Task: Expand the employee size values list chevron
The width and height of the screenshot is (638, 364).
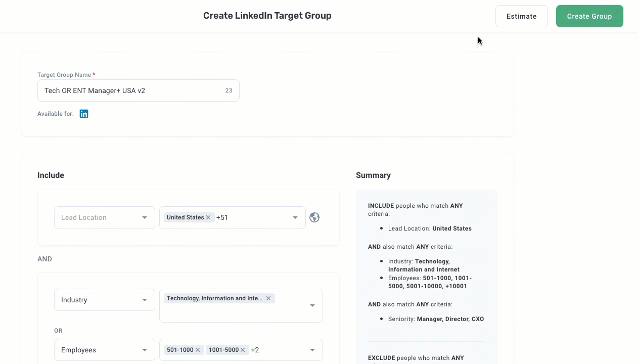Action: [x=312, y=350]
